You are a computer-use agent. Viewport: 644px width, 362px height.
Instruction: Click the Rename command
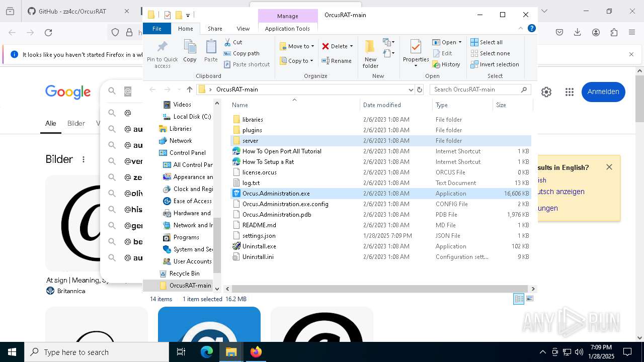(x=337, y=61)
